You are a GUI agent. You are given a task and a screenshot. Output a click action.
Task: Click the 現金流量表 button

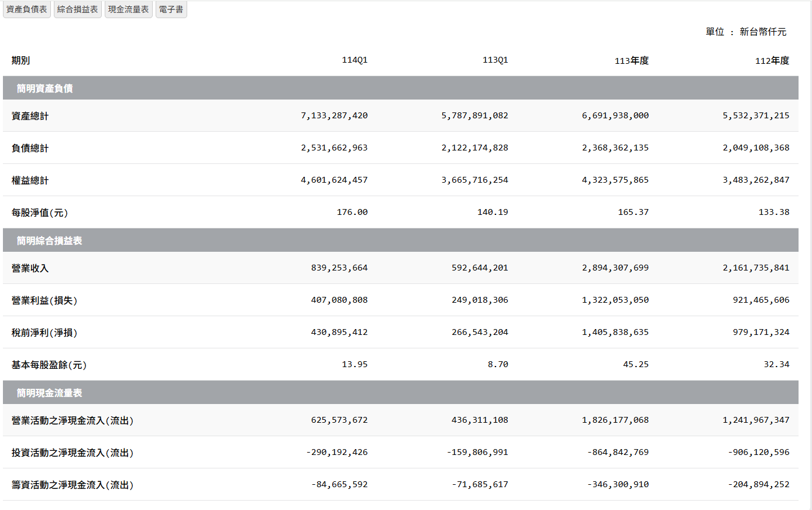pyautogui.click(x=129, y=9)
